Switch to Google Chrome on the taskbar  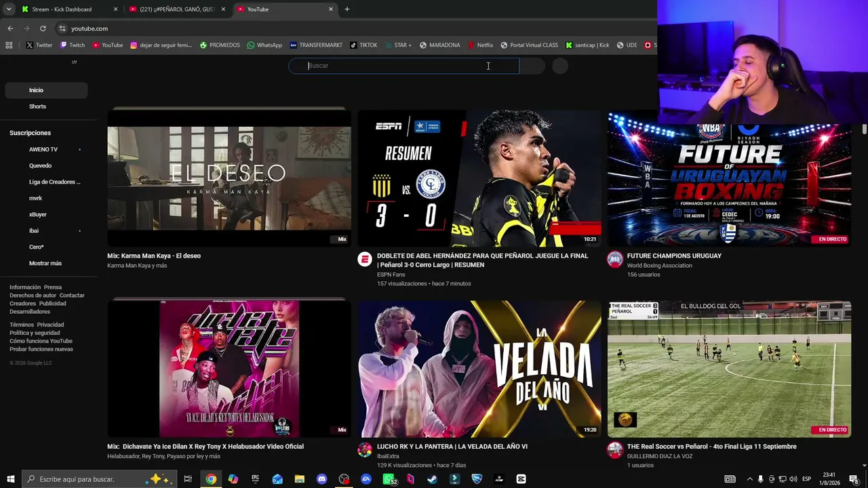tap(211, 479)
